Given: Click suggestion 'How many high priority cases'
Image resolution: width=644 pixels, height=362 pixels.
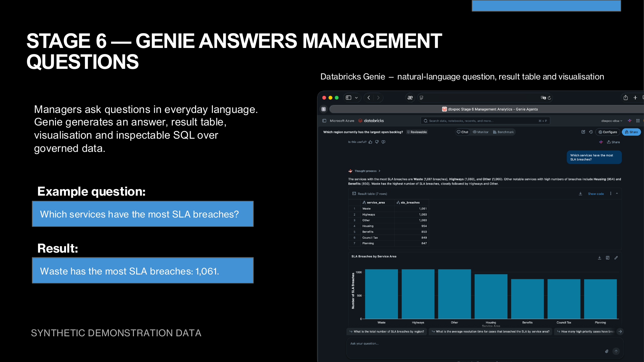Looking at the screenshot, I should pos(585,331).
